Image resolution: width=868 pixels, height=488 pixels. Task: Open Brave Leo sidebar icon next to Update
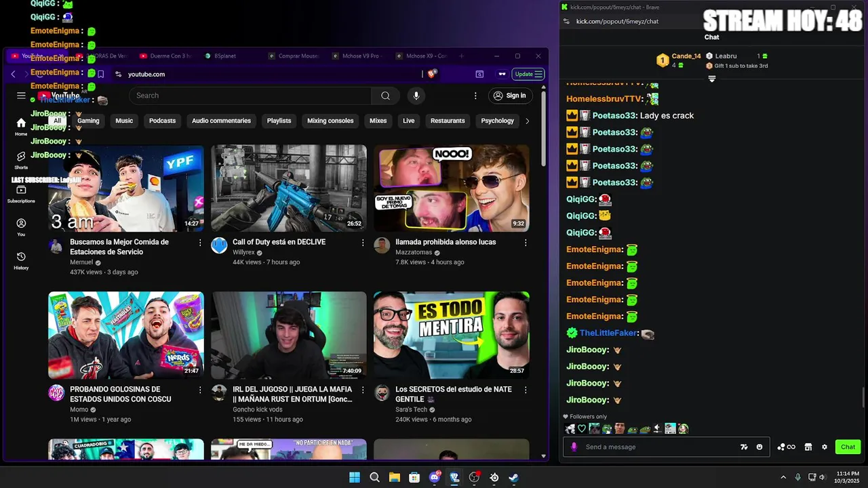pos(502,74)
